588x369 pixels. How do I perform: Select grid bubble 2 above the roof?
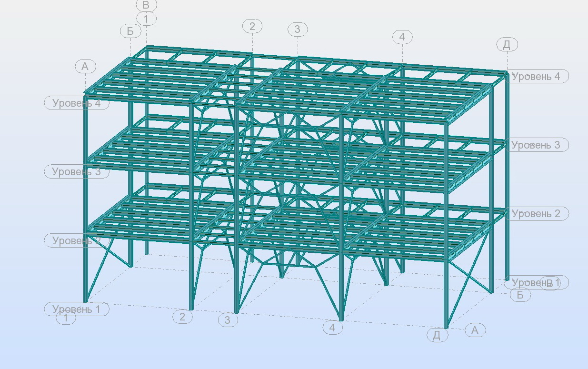point(252,26)
